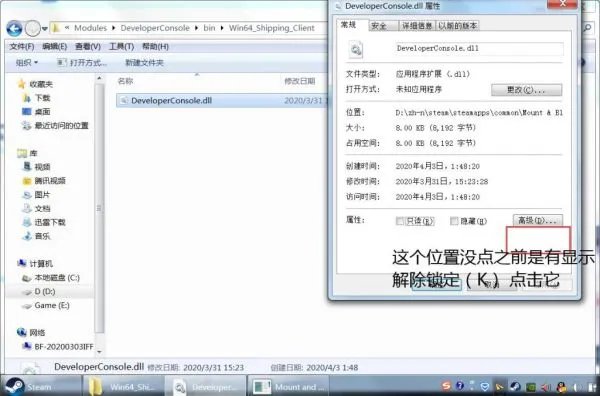Viewport: 600px width, 396px height.
Task: Click the 高级(D)... button
Action: coord(538,220)
